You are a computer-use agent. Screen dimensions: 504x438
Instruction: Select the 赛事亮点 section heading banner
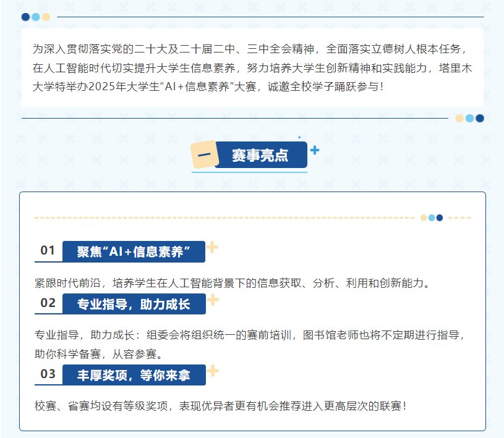pos(260,155)
